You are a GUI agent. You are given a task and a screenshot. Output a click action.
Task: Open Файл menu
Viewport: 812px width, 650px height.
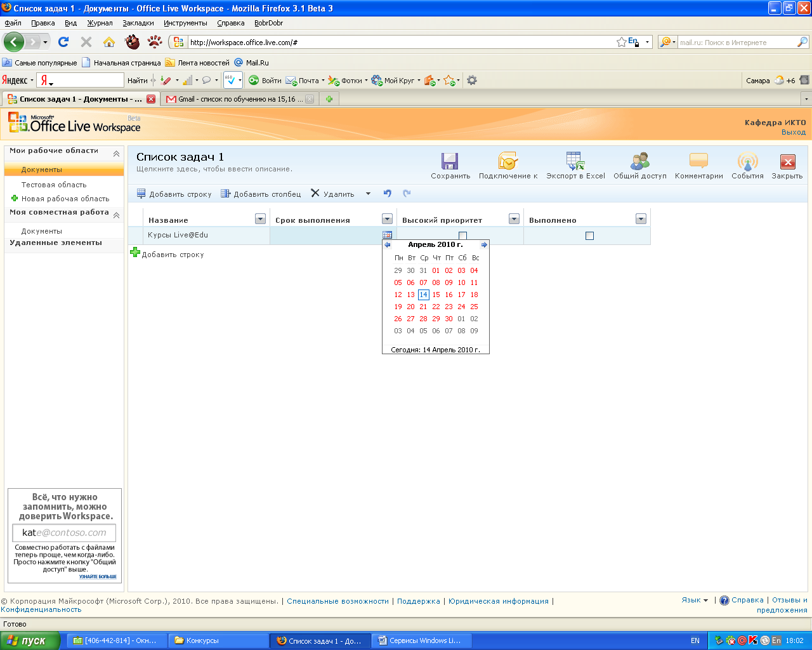pos(13,23)
